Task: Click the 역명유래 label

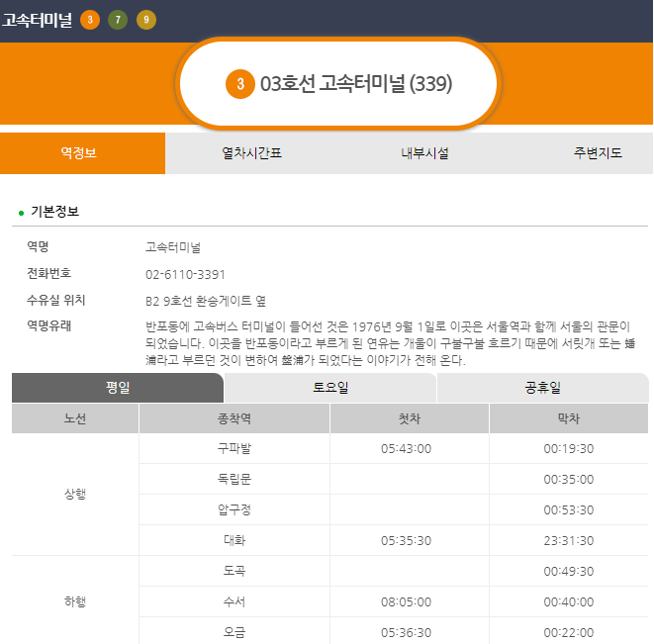Action: (x=48, y=325)
